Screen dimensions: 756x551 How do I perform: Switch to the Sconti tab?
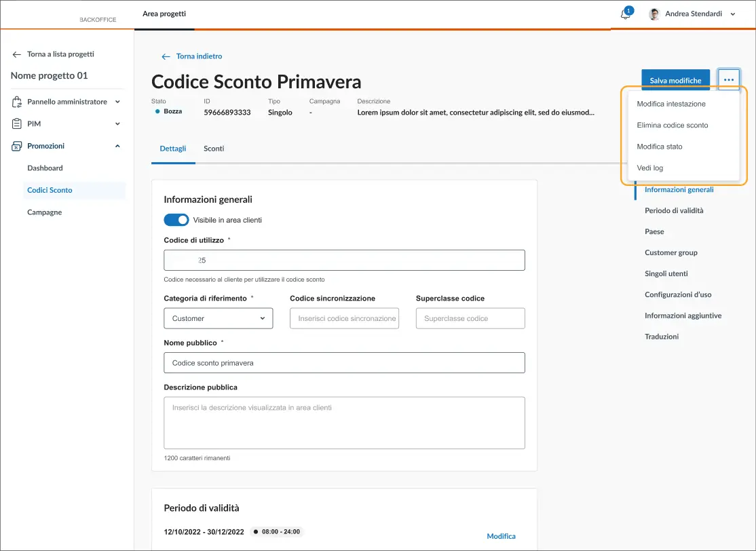[x=214, y=149]
